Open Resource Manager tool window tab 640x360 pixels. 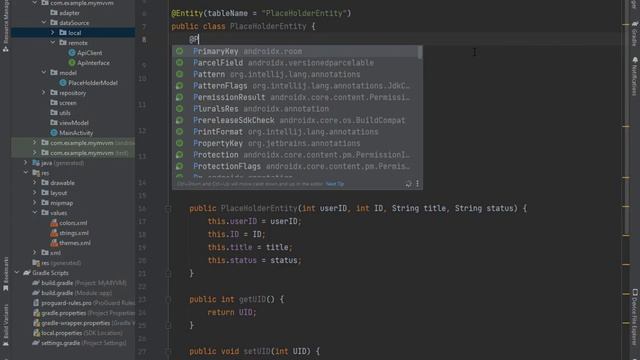(x=5, y=27)
